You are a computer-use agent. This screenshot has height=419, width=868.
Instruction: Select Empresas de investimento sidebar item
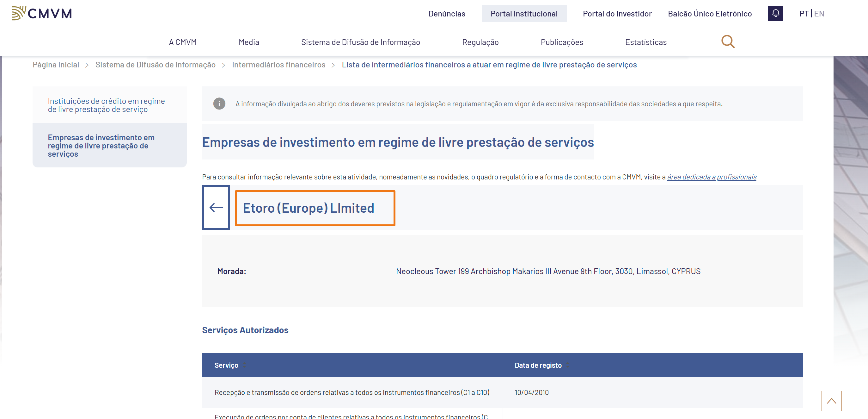pos(109,145)
